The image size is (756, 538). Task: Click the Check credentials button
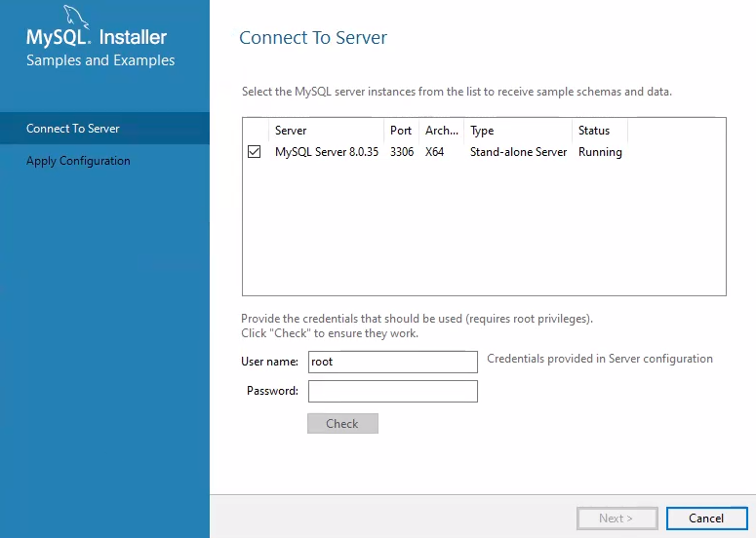point(342,423)
